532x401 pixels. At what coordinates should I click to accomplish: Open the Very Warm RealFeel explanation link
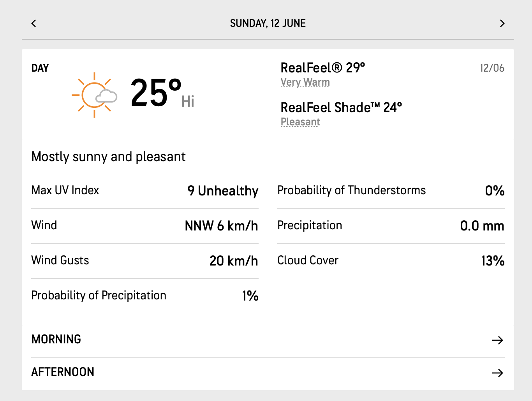coord(305,82)
